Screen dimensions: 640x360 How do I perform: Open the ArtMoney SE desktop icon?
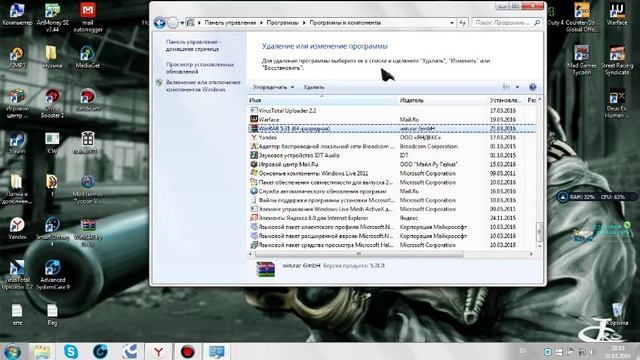pos(52,17)
